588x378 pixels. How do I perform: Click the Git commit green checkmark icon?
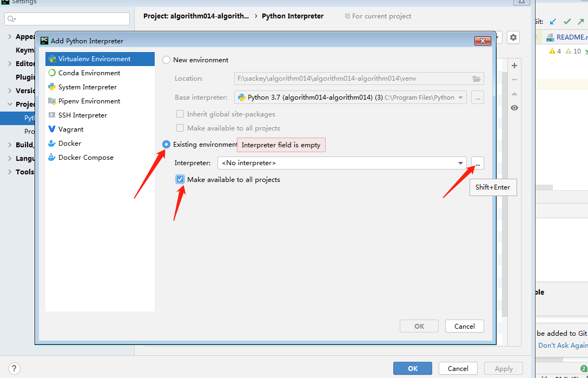pyautogui.click(x=566, y=22)
